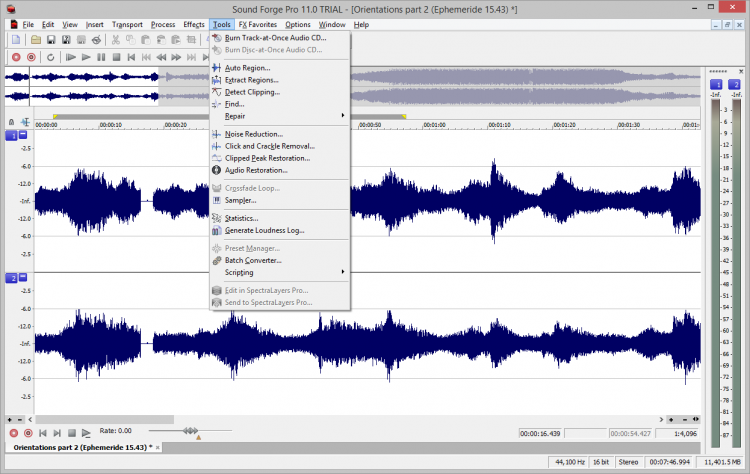Collapse track 1 with its minus button

pos(24,135)
